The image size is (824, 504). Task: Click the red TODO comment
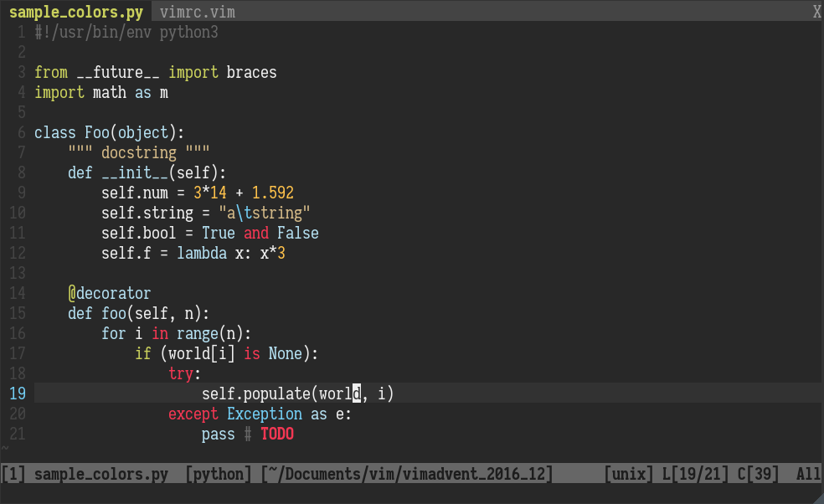pos(276,434)
